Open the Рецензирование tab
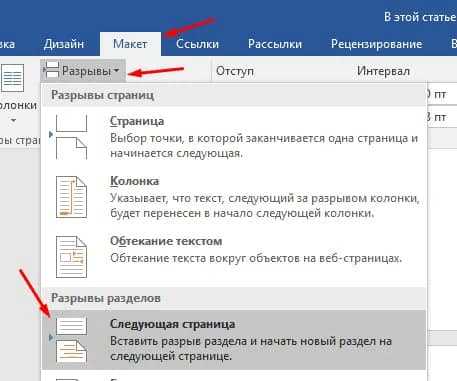Image resolution: width=457 pixels, height=381 pixels. (376, 44)
